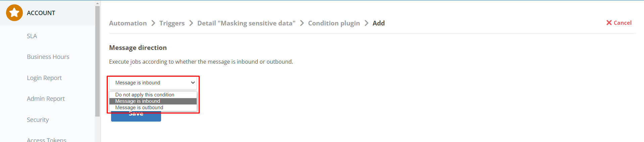Click chevron before Condition plugin breadcrumb

(302, 23)
